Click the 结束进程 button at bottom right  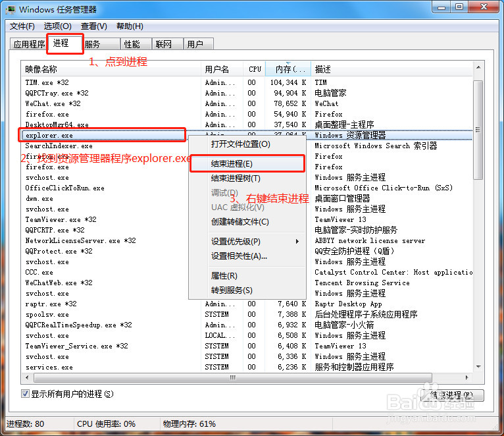click(452, 395)
